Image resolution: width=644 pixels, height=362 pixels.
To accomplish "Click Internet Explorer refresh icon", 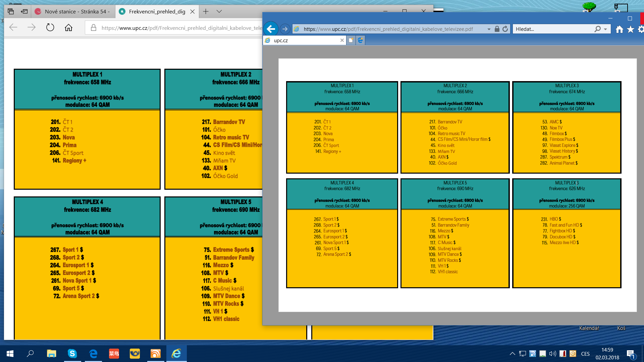I will (x=505, y=29).
